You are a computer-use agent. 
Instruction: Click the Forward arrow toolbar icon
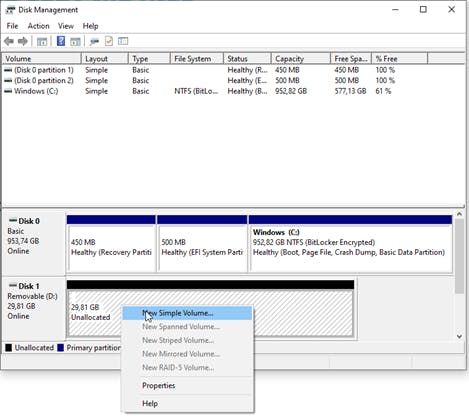(23, 41)
